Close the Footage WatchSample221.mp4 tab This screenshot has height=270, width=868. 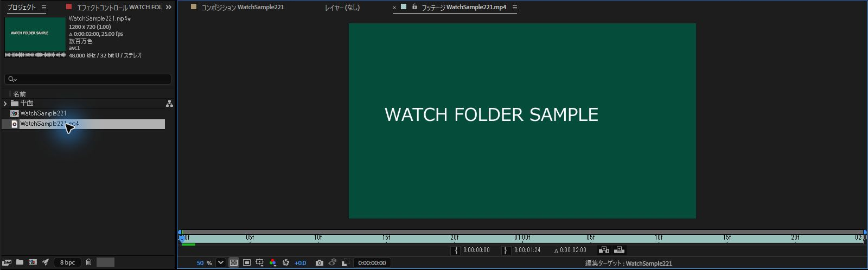pos(394,8)
